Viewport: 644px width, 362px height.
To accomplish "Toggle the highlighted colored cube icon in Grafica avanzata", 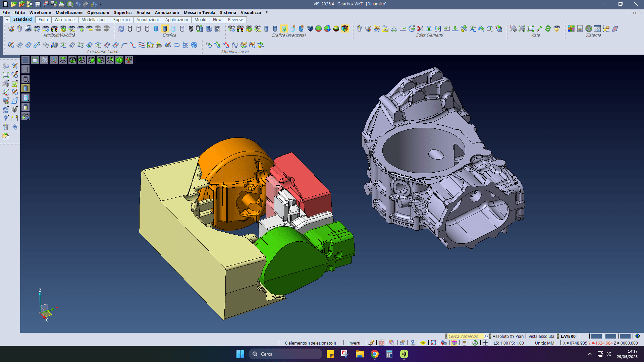I will pyautogui.click(x=345, y=28).
